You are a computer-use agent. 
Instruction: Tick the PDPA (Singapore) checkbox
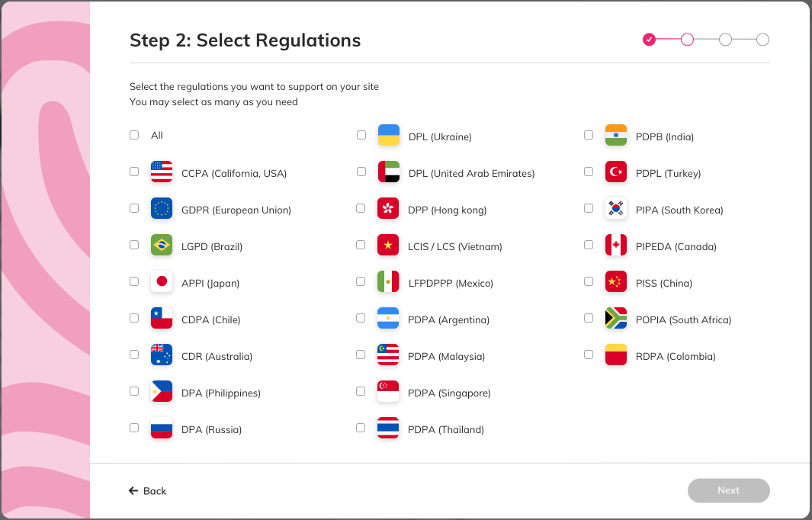361,391
